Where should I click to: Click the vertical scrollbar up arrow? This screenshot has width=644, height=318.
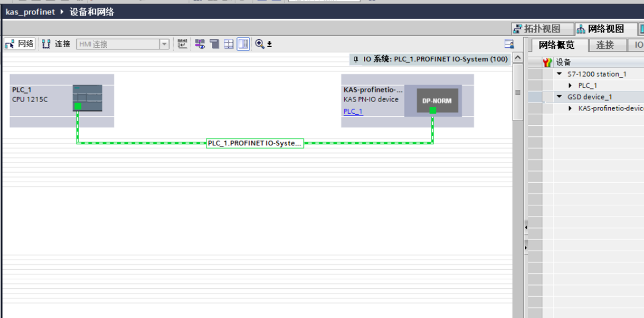[x=518, y=58]
